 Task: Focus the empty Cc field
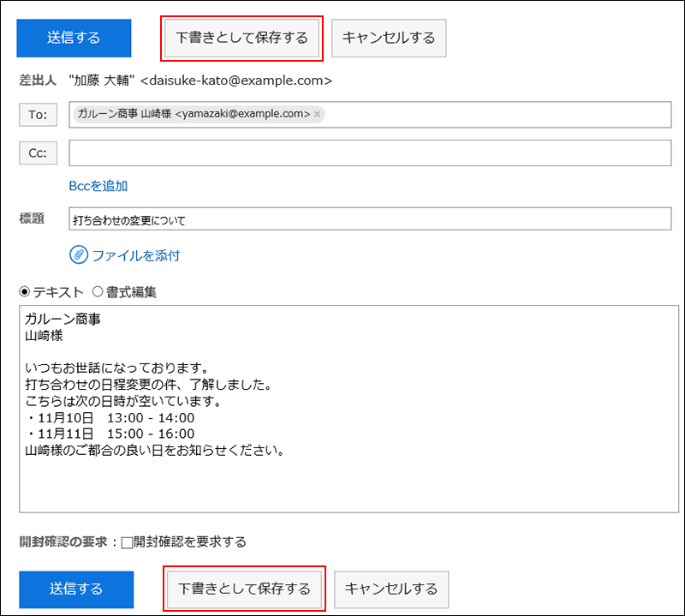(370, 153)
